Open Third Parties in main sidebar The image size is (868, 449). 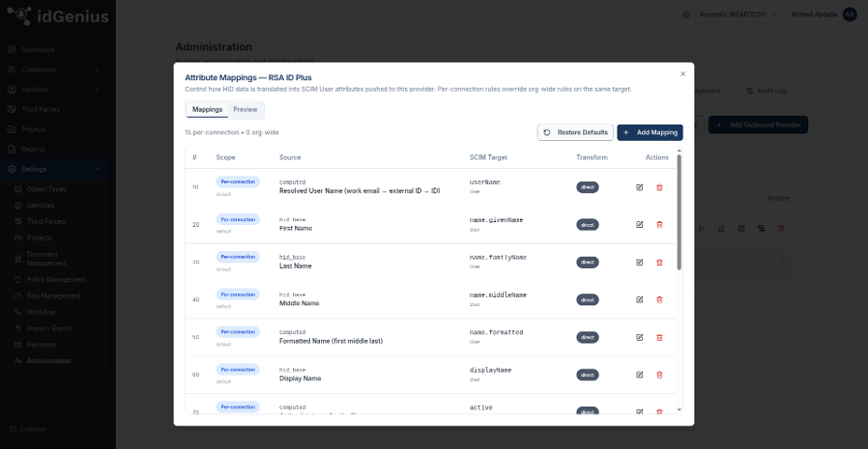pos(40,109)
